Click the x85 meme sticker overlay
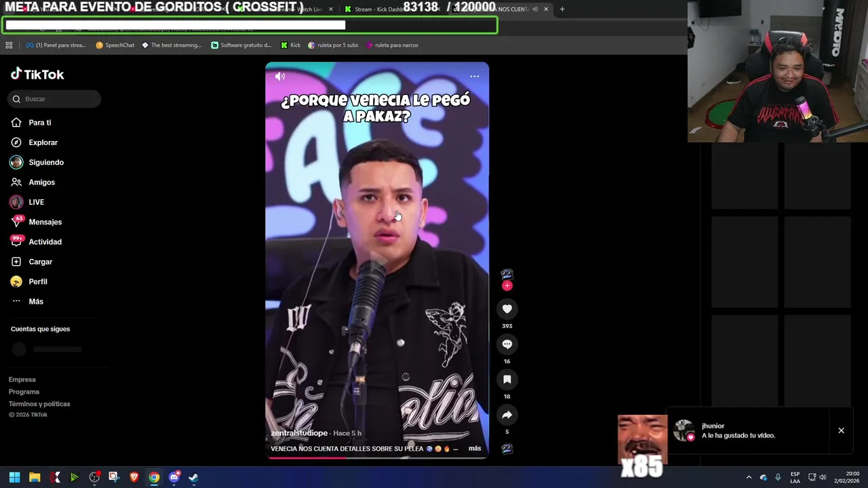This screenshot has height=488, width=868. click(x=642, y=445)
